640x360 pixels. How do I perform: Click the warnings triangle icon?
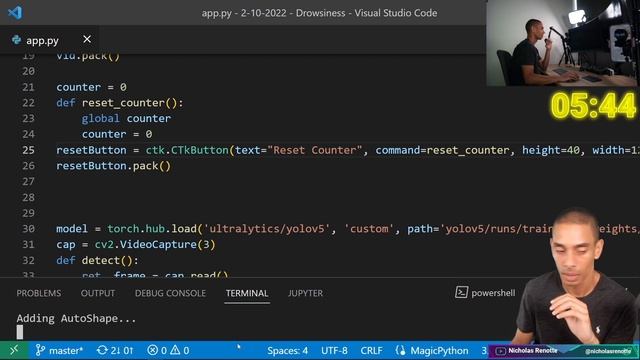(x=175, y=350)
